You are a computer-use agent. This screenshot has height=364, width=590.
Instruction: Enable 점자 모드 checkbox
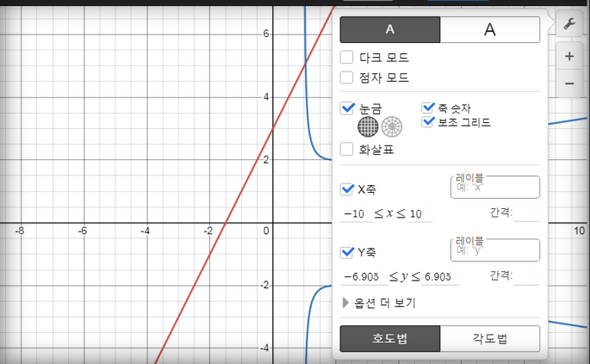[x=346, y=78]
